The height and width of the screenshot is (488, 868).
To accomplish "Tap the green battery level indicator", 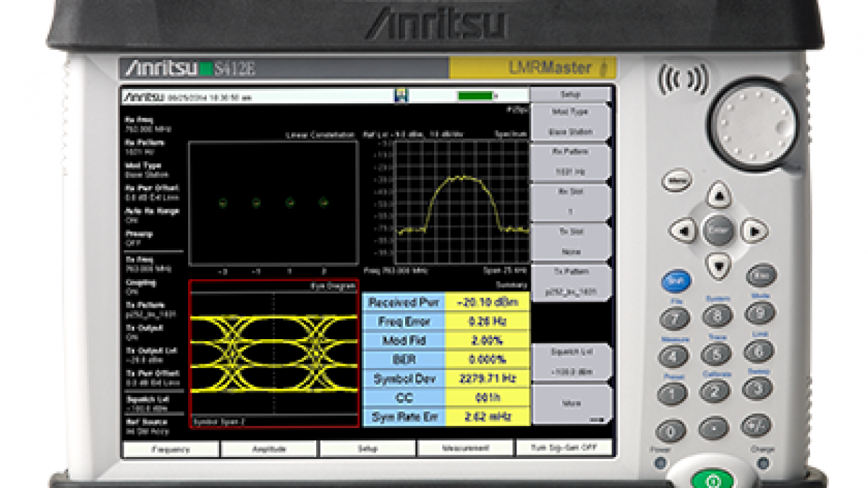I will tap(474, 95).
